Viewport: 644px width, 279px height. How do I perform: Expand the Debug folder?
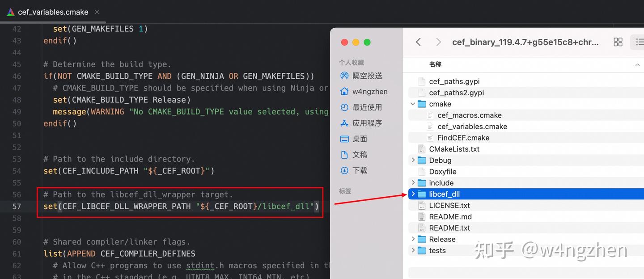coord(413,160)
